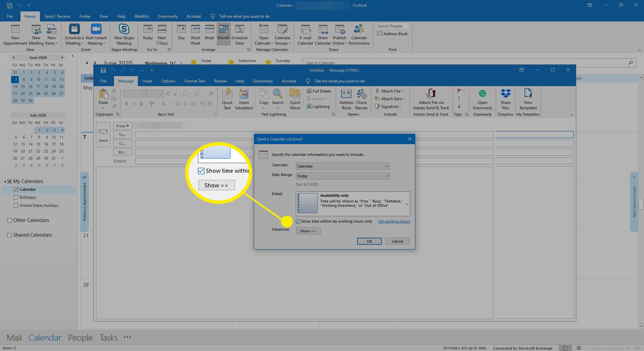Go to next month in date navigator
Viewport: 644px width, 351px height.
click(x=62, y=58)
